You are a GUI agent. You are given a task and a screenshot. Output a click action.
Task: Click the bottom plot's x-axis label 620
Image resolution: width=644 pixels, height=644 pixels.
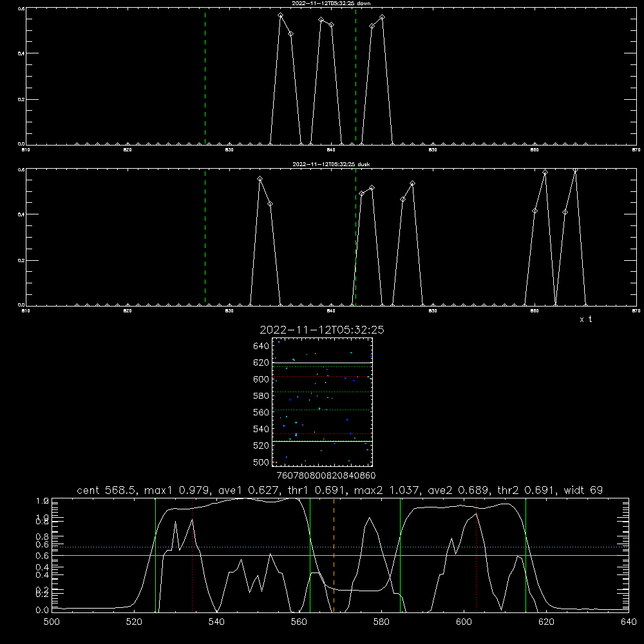[546, 622]
